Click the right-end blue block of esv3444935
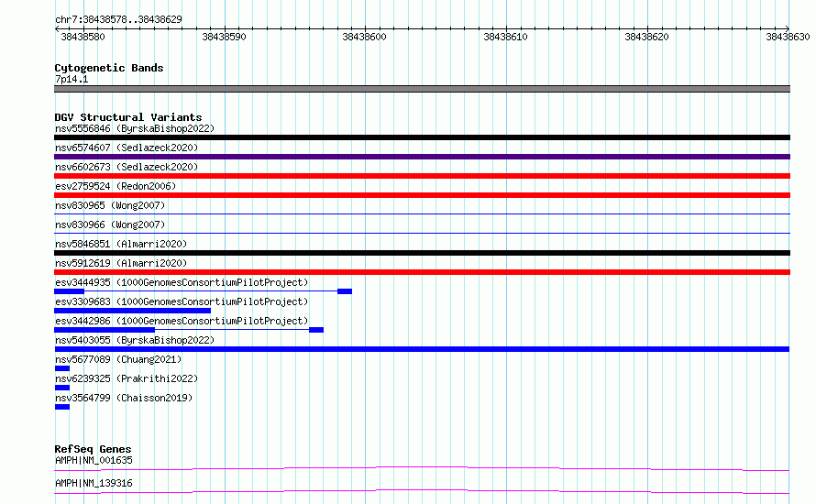The width and height of the screenshot is (816, 504). tap(345, 291)
